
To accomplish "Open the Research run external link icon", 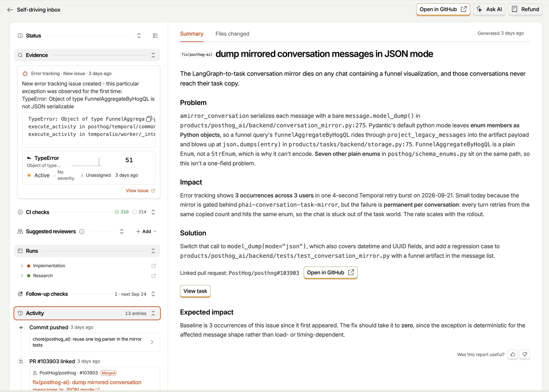I will pyautogui.click(x=153, y=276).
